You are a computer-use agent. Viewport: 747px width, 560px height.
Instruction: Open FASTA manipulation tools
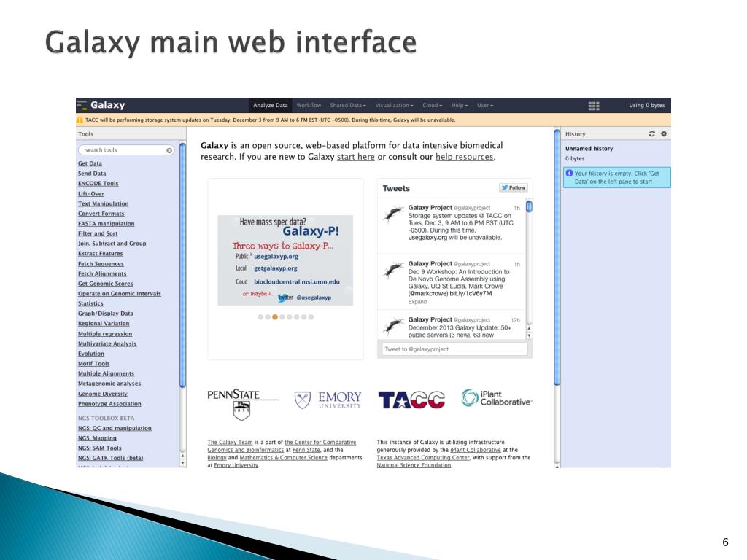pos(107,224)
